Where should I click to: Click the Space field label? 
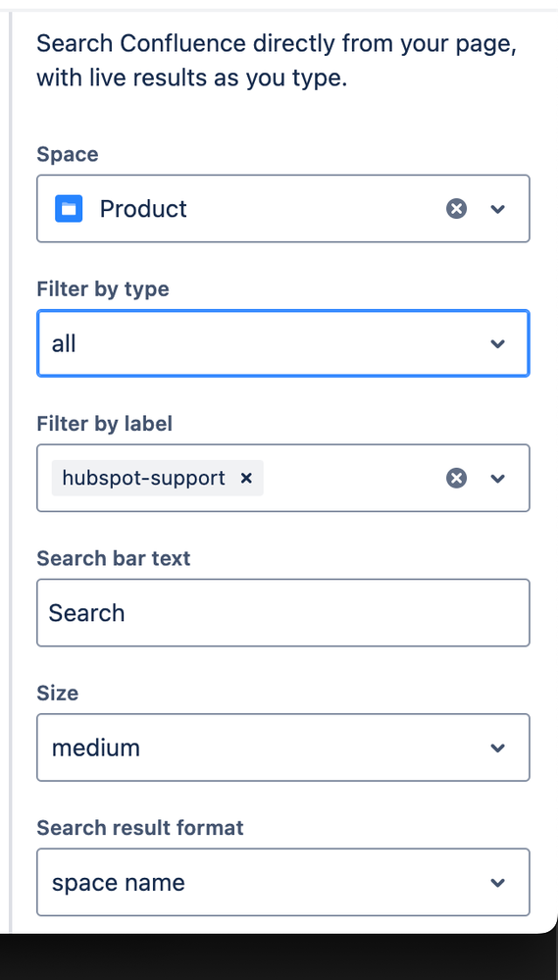68,154
